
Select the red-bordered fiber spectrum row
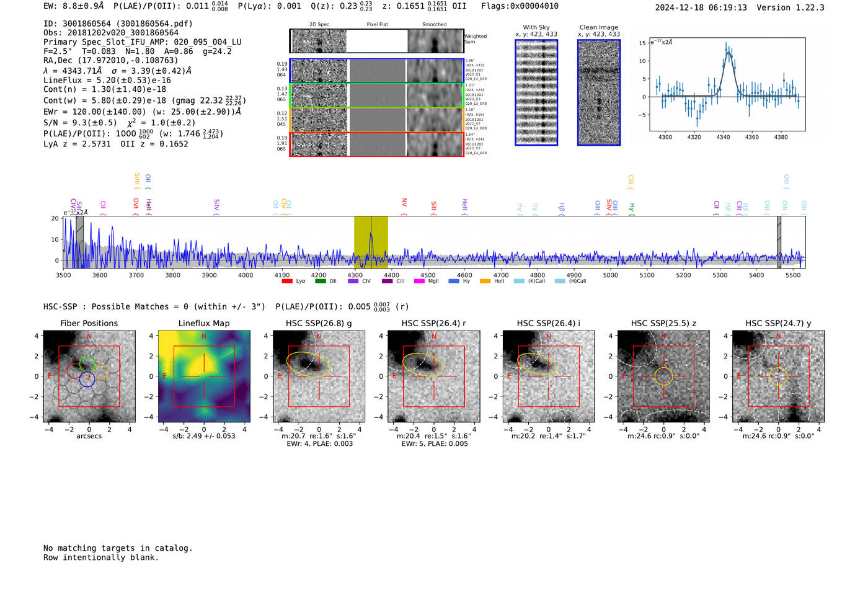tap(376, 144)
